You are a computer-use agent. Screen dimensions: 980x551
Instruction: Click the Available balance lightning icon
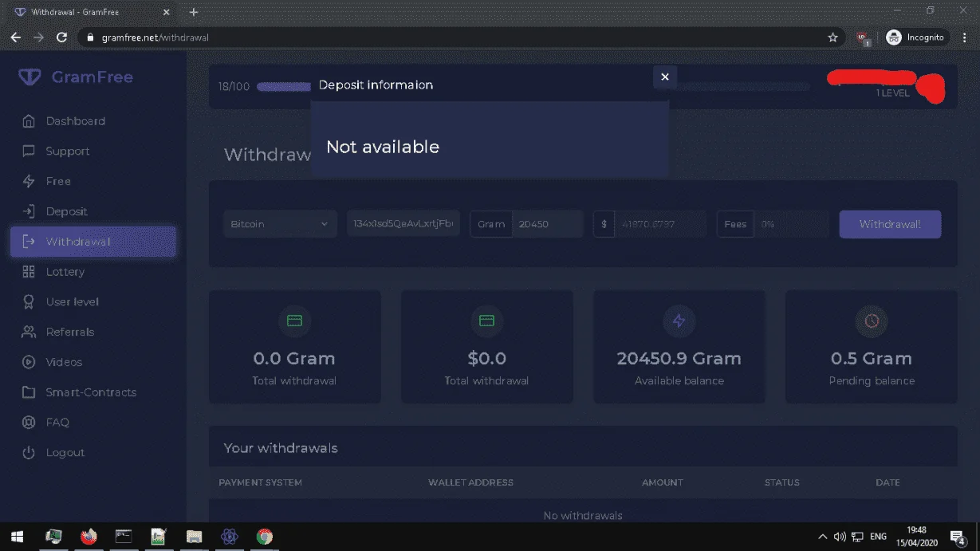(x=679, y=321)
